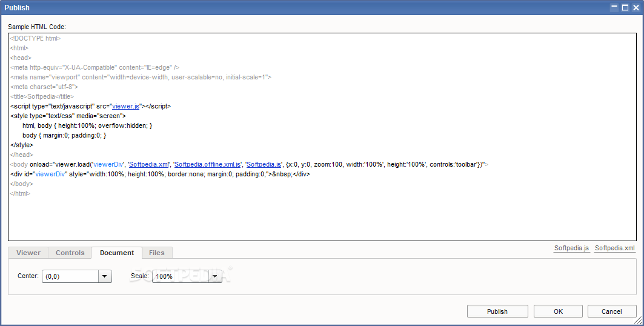Click the 'Sample HTML Code:' label

37,27
